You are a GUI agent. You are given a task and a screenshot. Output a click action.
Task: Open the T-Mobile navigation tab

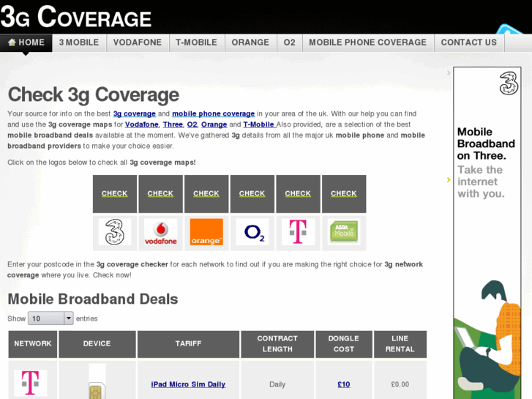click(196, 42)
